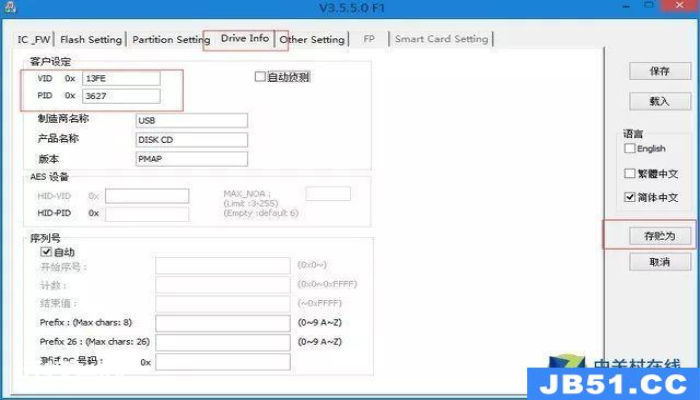The image size is (700, 400).
Task: Click the application icon in title bar
Action: coord(10,7)
